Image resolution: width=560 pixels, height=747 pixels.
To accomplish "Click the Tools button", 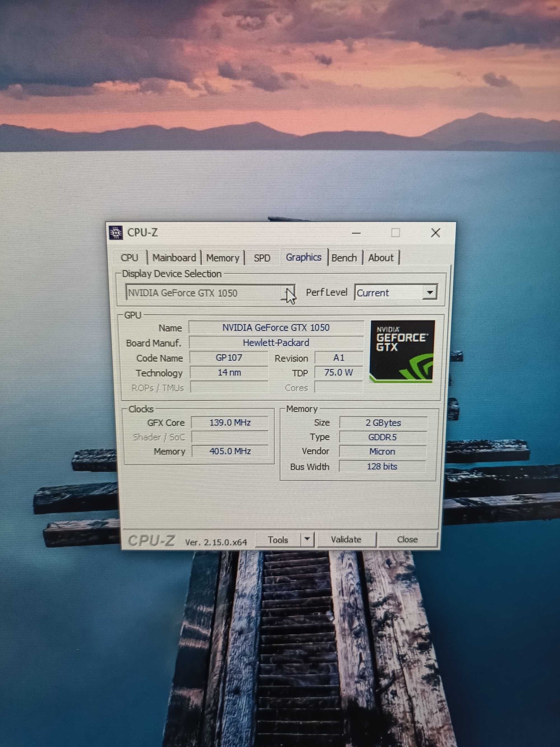I will pos(278,540).
